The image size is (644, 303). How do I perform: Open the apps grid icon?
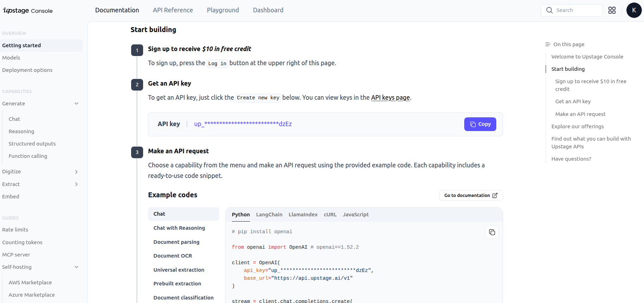(x=612, y=10)
